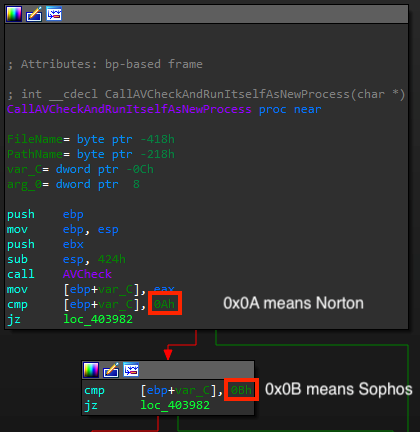
Task: Select the AVCheck call target
Action: (87, 274)
